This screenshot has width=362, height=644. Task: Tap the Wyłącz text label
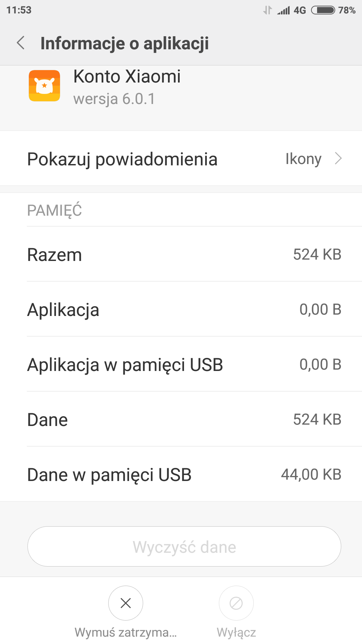pyautogui.click(x=236, y=632)
